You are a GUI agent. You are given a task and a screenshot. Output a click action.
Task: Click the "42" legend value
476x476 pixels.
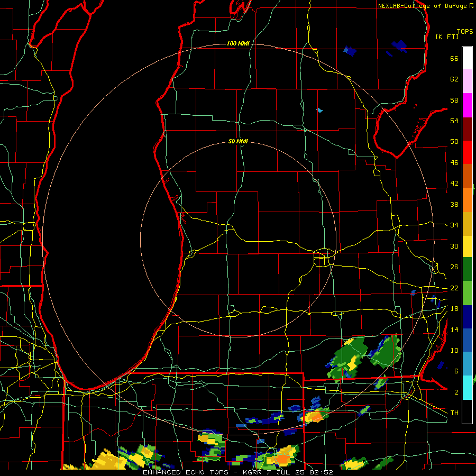click(x=454, y=184)
